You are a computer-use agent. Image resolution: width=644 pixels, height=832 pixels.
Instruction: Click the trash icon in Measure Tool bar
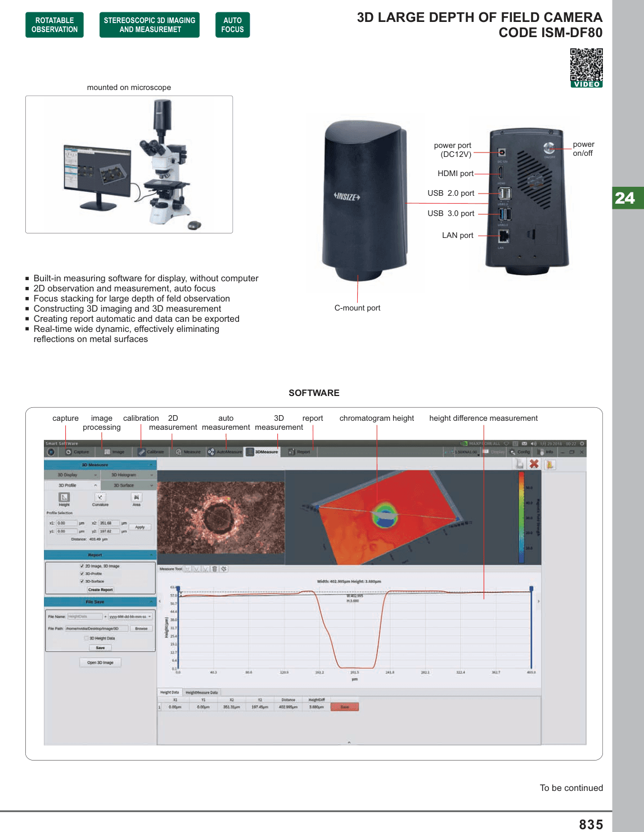[x=215, y=569]
